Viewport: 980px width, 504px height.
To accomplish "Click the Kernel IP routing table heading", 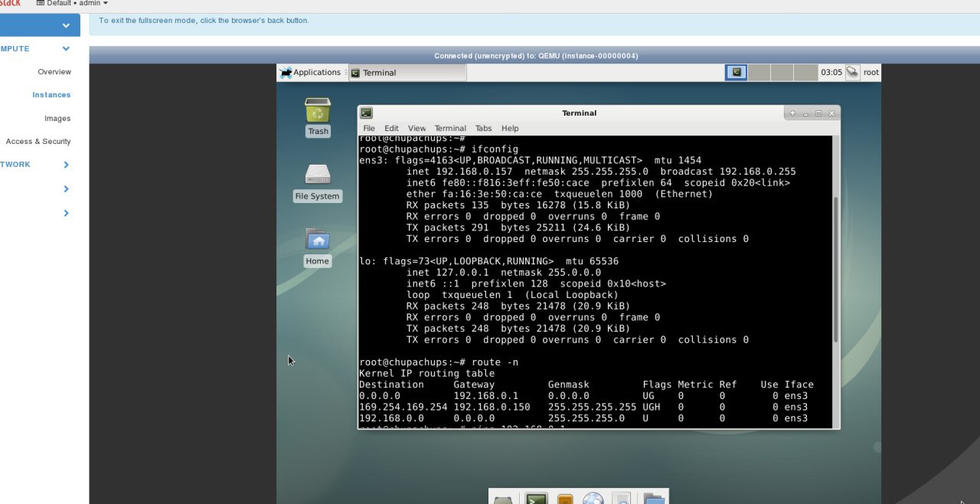I will [427, 373].
